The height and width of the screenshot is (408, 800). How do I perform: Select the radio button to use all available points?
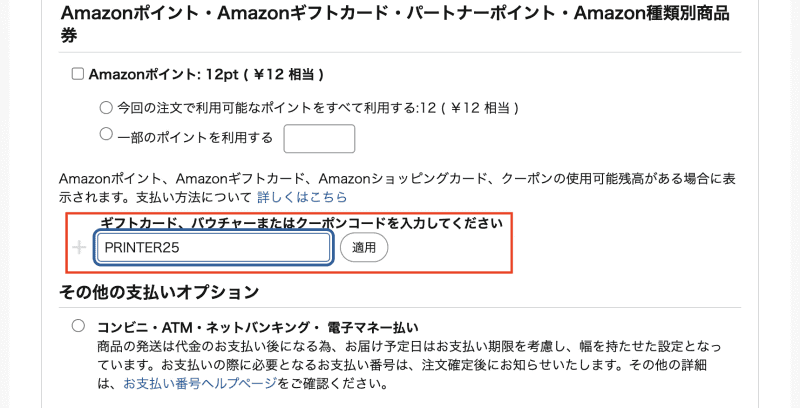pos(106,107)
